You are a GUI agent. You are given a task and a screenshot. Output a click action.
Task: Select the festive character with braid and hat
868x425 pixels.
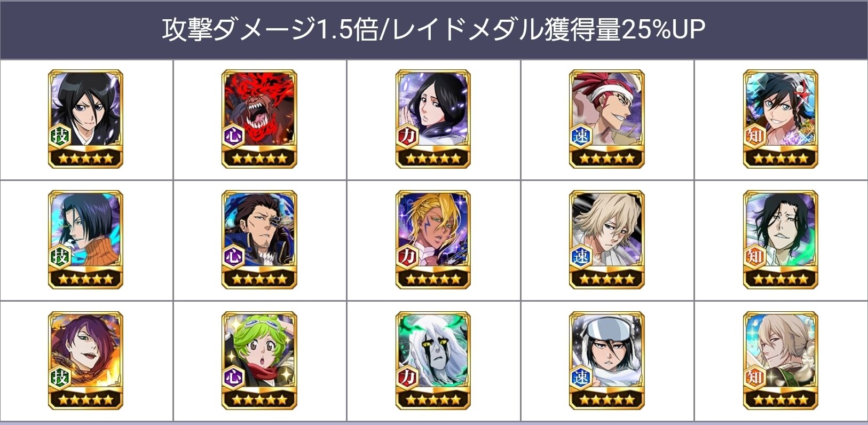[780, 119]
